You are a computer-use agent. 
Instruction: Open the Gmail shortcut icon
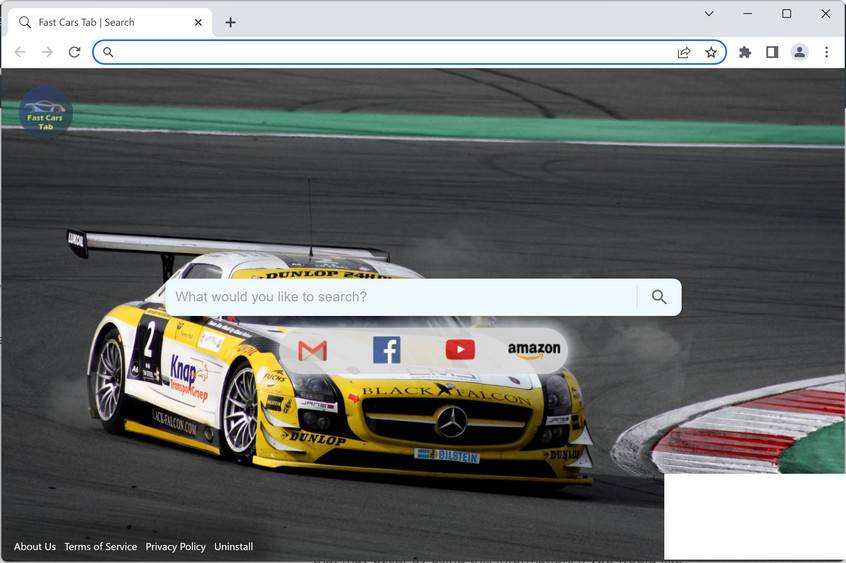coord(312,351)
